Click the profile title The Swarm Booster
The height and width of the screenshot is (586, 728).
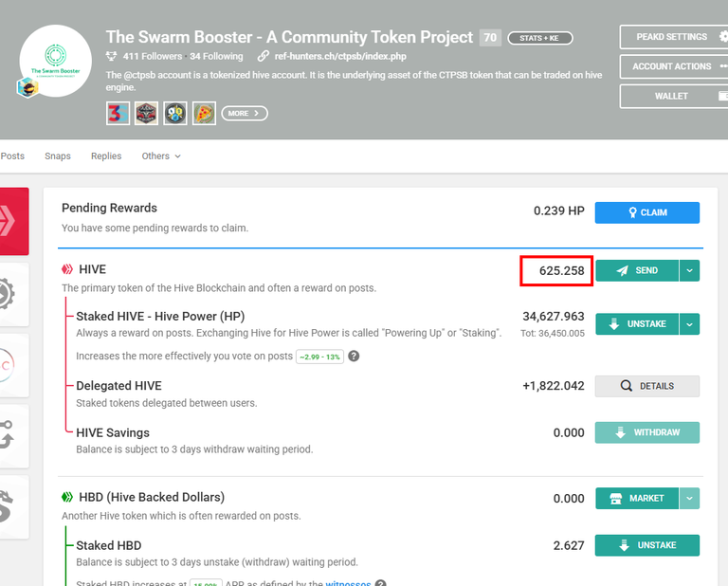[x=289, y=37]
